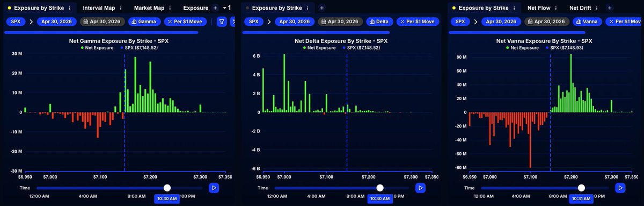
Task: Open blue Apr 30, 2026 expiration selector in Delta panel
Action: coord(295,22)
